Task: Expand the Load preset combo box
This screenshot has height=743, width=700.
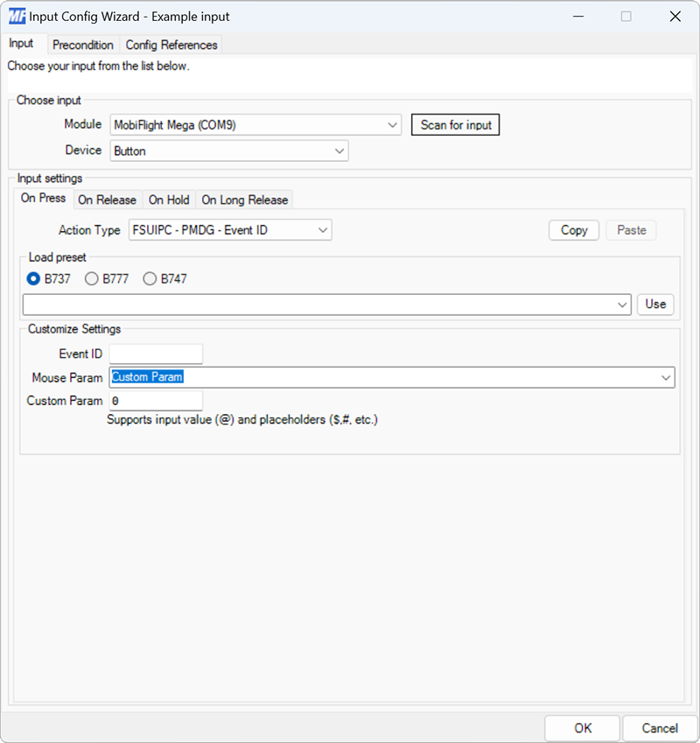Action: [x=623, y=304]
